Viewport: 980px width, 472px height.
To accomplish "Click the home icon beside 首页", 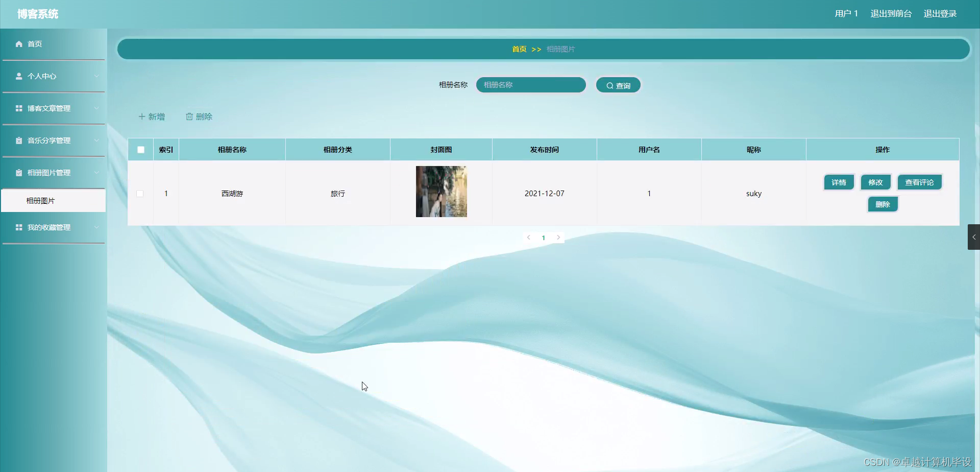I will (x=19, y=44).
